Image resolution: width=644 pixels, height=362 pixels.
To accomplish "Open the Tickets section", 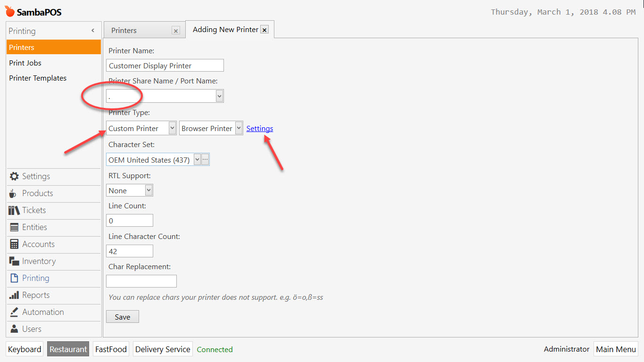I will 34,210.
